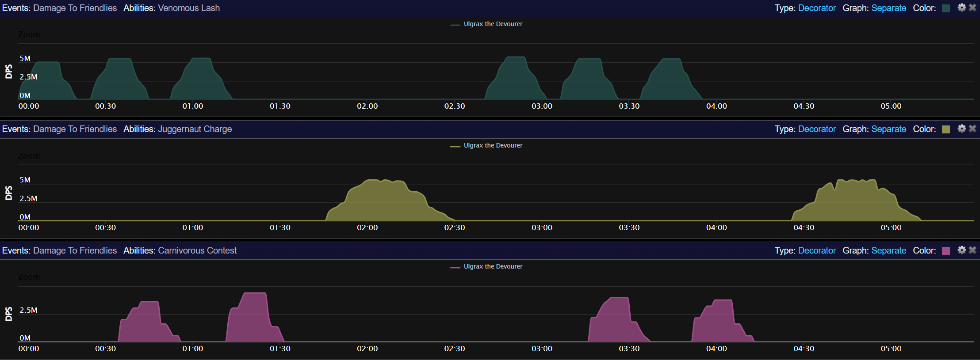The width and height of the screenshot is (980, 360).
Task: Click the 5M axis label in Venomous Lash graph
Action: (x=25, y=58)
